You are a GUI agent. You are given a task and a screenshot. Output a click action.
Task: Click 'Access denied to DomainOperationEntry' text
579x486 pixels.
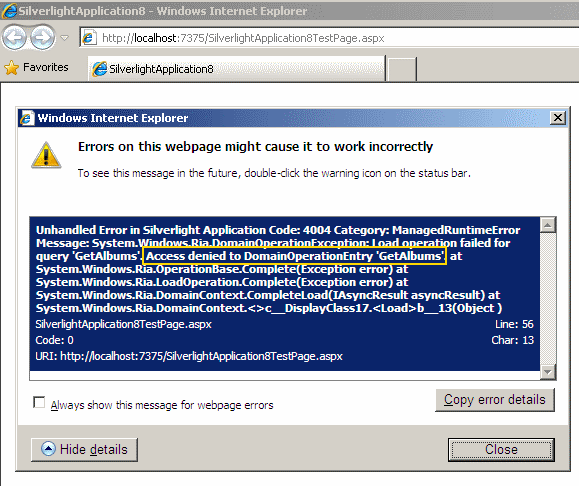(x=294, y=256)
